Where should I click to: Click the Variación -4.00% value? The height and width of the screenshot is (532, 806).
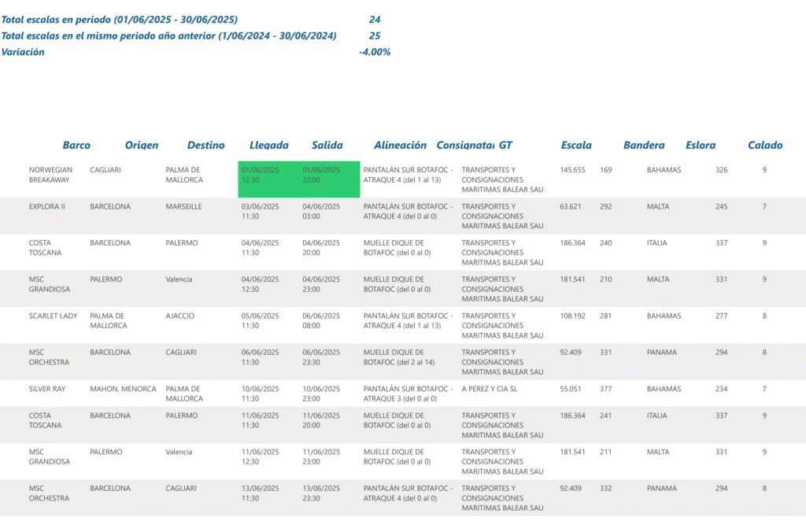(375, 52)
